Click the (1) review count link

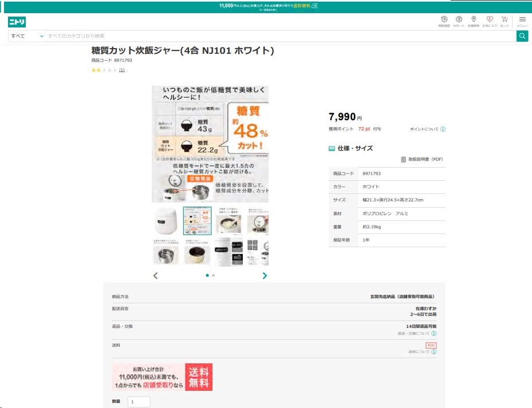coord(122,70)
